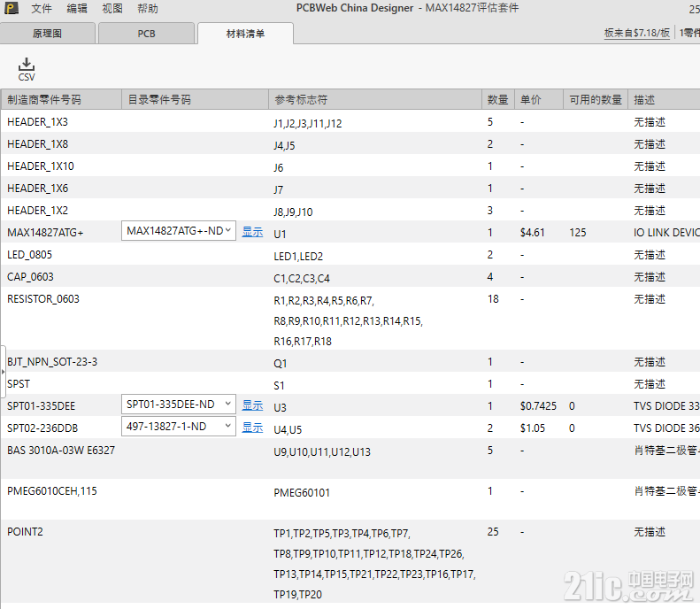Open the 帮助 menu
The width and height of the screenshot is (700, 609).
coord(147,9)
